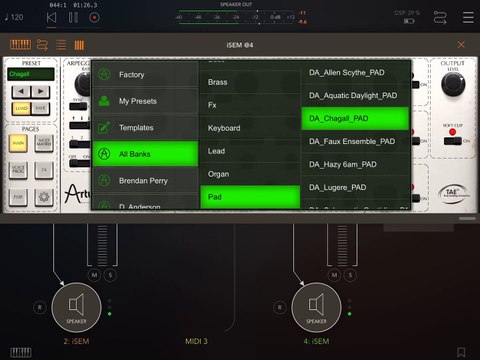Tap the rewind to start button
The image size is (480, 360).
[51, 17]
